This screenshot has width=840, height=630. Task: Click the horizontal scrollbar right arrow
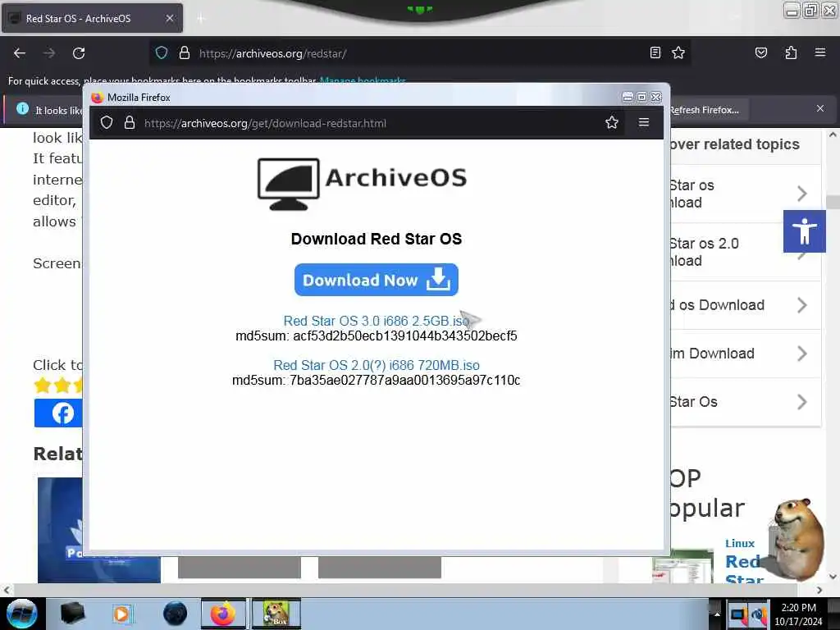[819, 590]
